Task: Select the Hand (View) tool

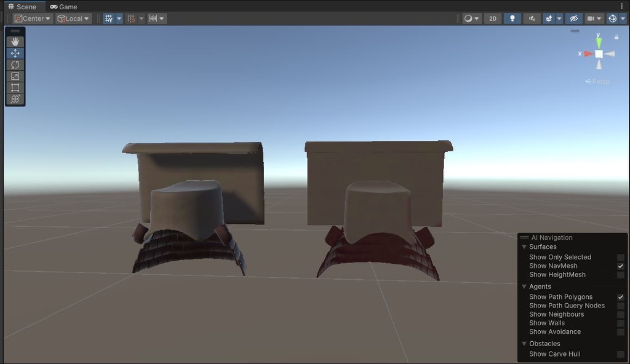Action: click(x=15, y=42)
